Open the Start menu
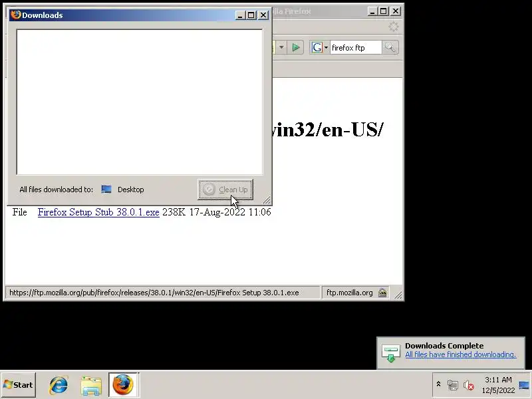This screenshot has height=399, width=532. [x=18, y=385]
